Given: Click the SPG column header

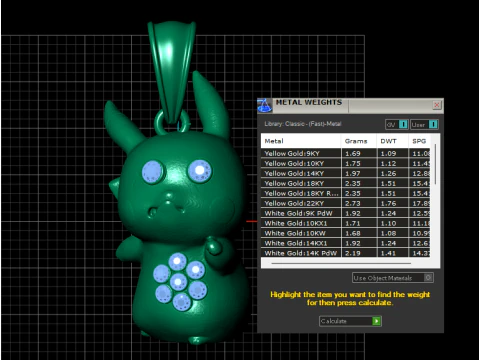Looking at the screenshot, I should click(419, 141).
